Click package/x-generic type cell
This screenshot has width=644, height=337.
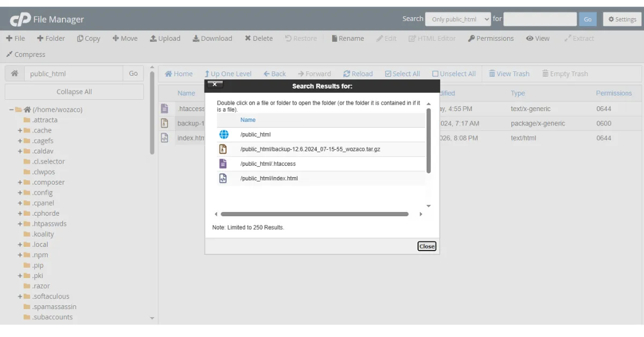[538, 123]
